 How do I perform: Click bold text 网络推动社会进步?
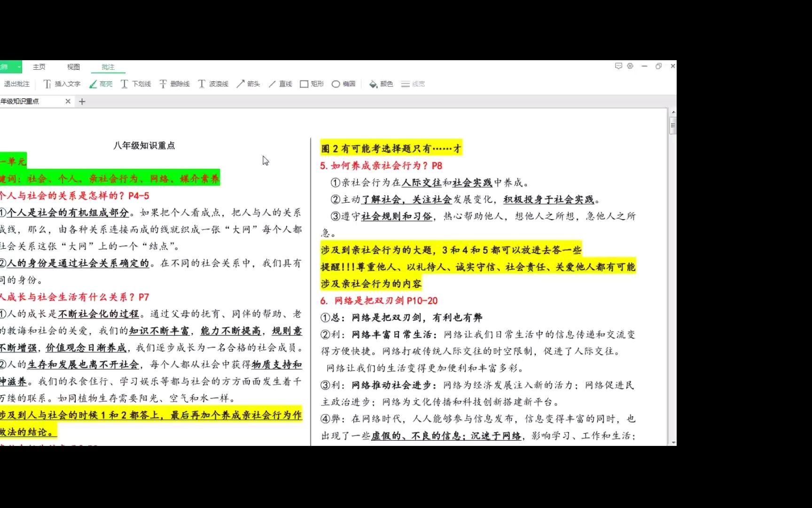pos(391,385)
